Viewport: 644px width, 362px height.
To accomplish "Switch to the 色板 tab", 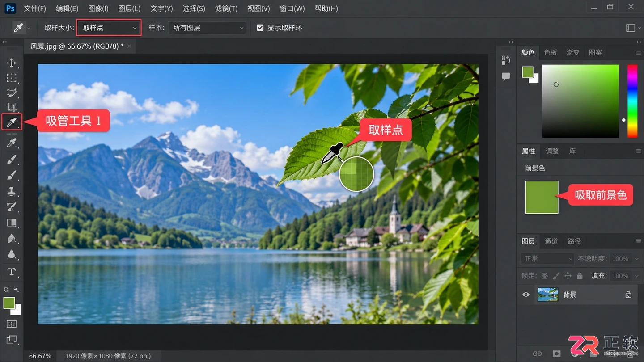I will (x=551, y=52).
